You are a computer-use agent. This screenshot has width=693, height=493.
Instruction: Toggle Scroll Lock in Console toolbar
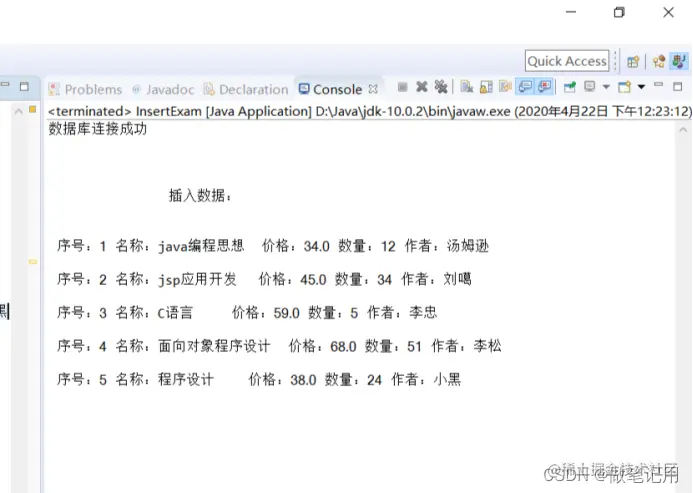coord(486,87)
